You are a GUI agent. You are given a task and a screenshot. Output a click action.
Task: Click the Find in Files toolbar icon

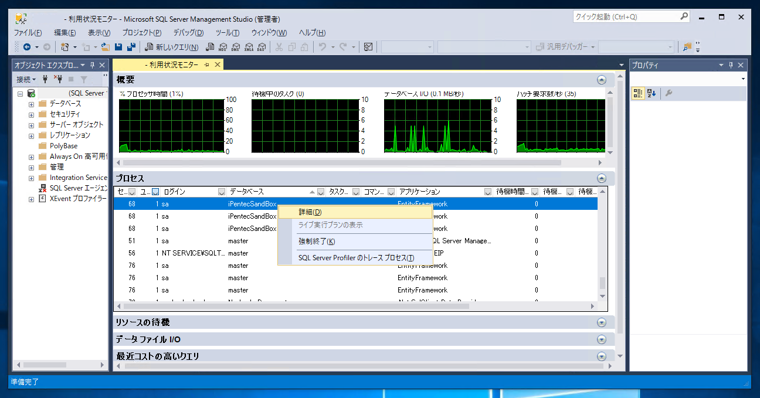pyautogui.click(x=687, y=47)
